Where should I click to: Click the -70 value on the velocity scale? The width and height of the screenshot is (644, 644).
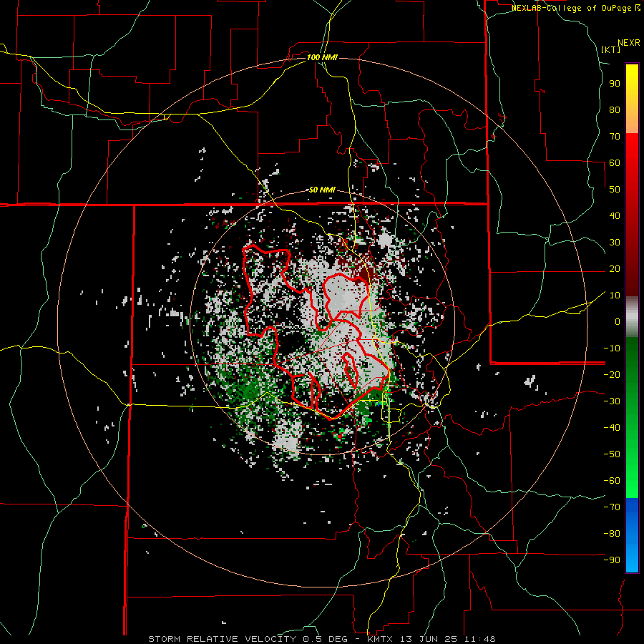point(612,507)
